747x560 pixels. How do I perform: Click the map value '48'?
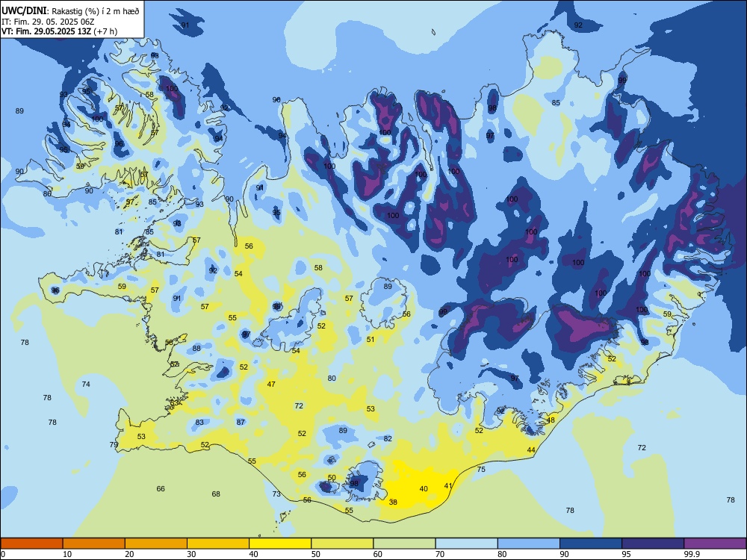[x=551, y=420]
